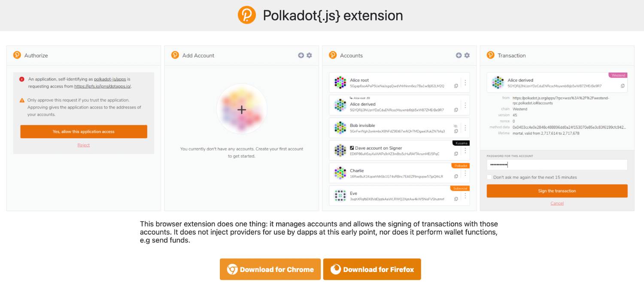Click the large plus circle to add account

tap(242, 110)
